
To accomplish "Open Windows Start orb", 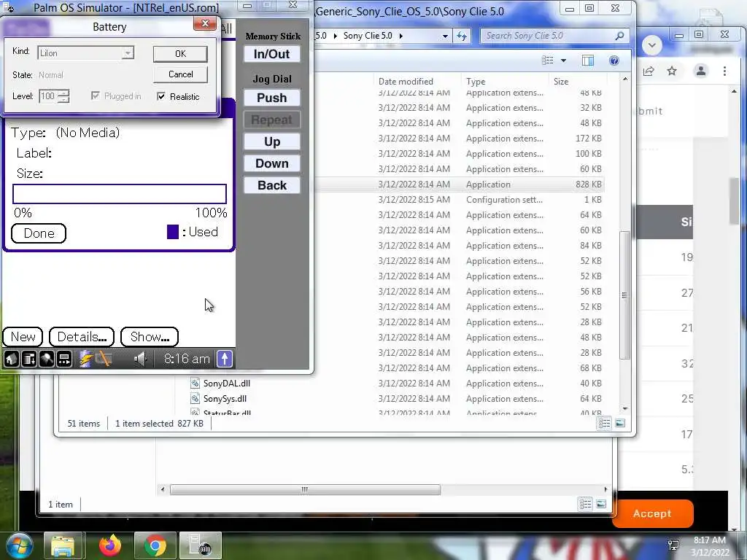I will pyautogui.click(x=19, y=545).
